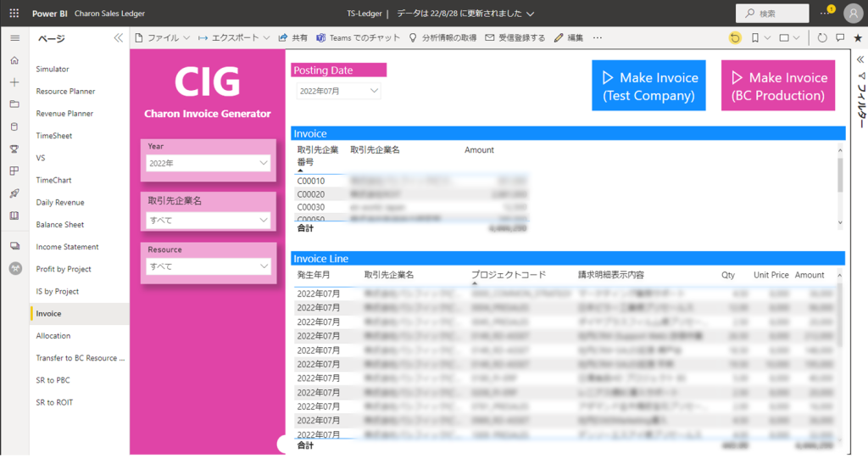Click the 共有 share button
Screen dimensions: 868x459
click(x=292, y=37)
